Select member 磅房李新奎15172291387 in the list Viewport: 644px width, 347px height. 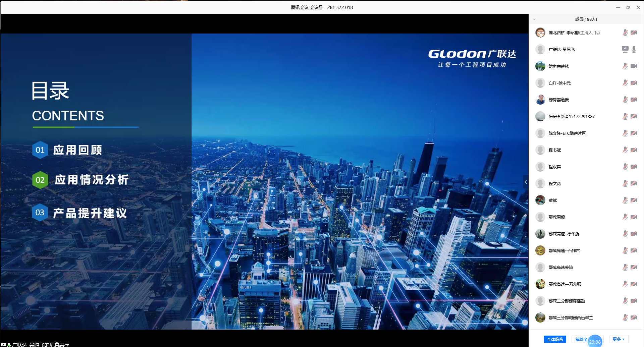571,116
